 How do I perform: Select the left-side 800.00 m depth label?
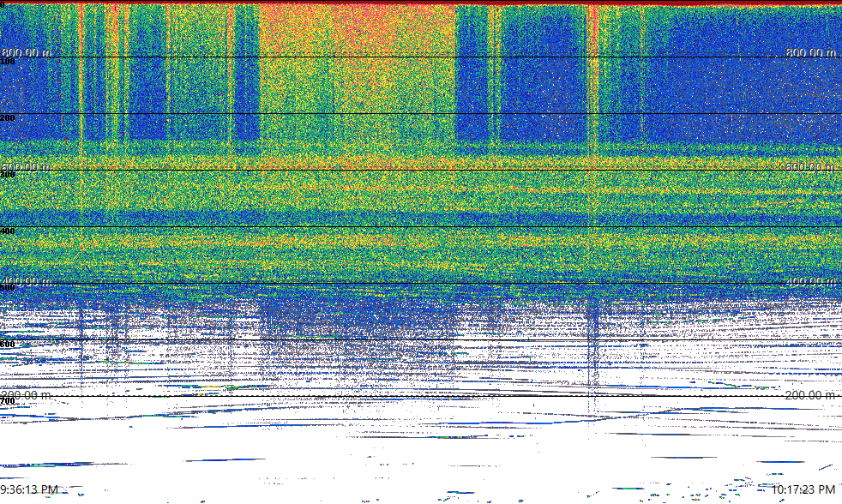(x=27, y=52)
